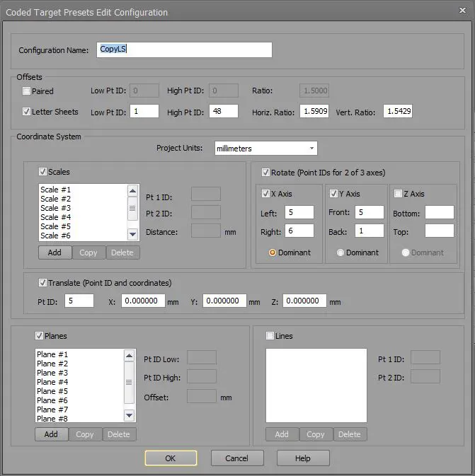Close the Coded Target Presets dialog
Image resolution: width=475 pixels, height=476 pixels.
[x=462, y=11]
